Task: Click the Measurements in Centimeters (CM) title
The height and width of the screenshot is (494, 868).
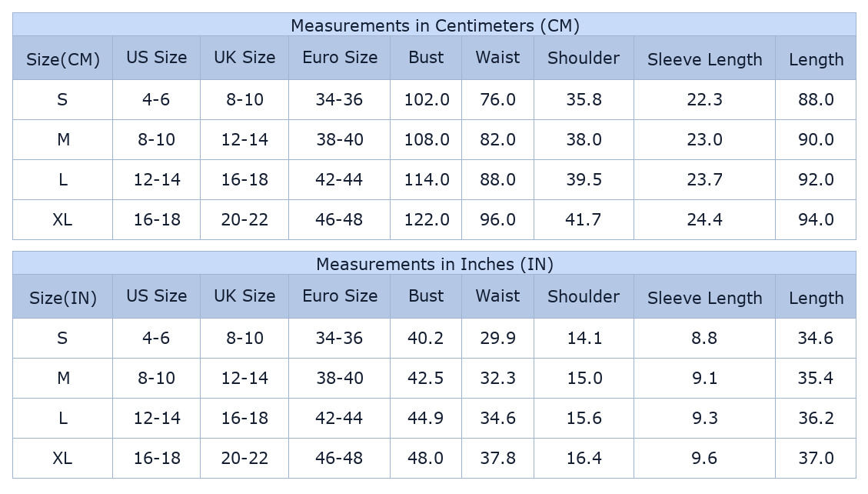Action: click(x=434, y=25)
